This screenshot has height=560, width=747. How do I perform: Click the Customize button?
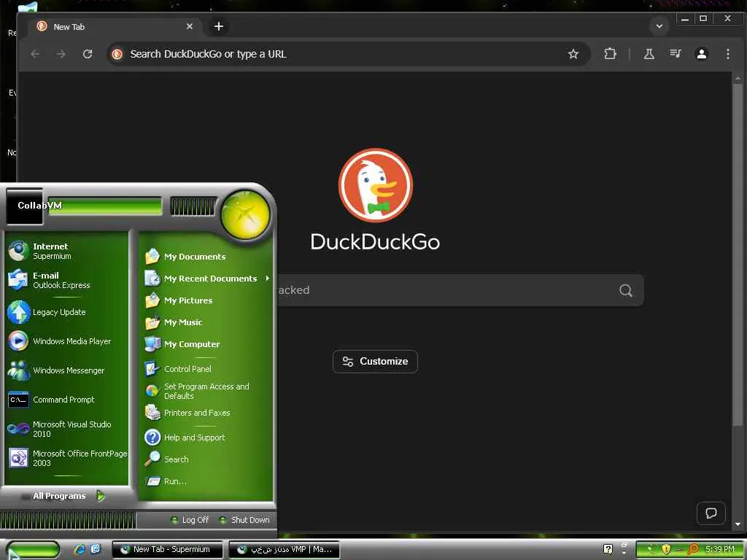point(376,362)
